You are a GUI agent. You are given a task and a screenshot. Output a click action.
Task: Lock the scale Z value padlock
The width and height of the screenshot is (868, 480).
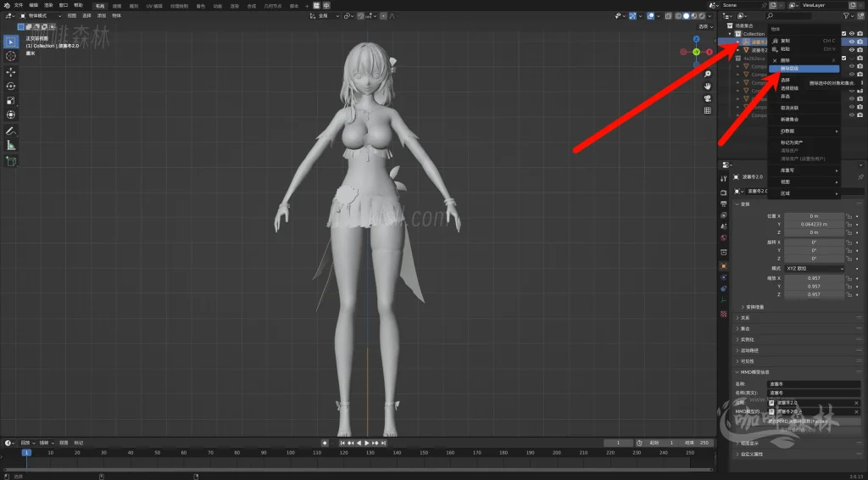849,294
